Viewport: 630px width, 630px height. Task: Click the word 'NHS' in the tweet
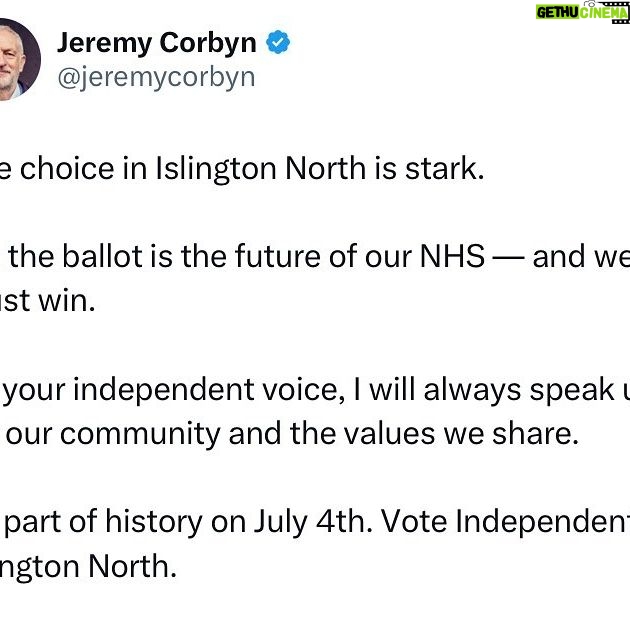pos(452,256)
